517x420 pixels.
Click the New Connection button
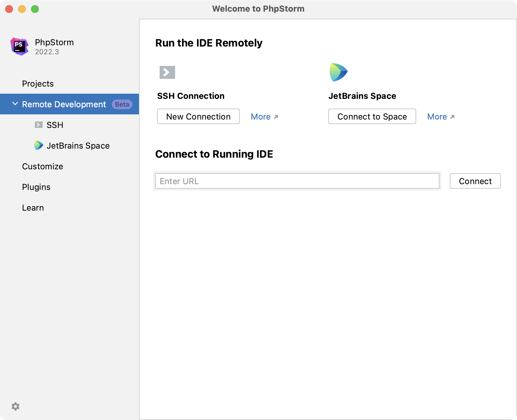point(198,117)
